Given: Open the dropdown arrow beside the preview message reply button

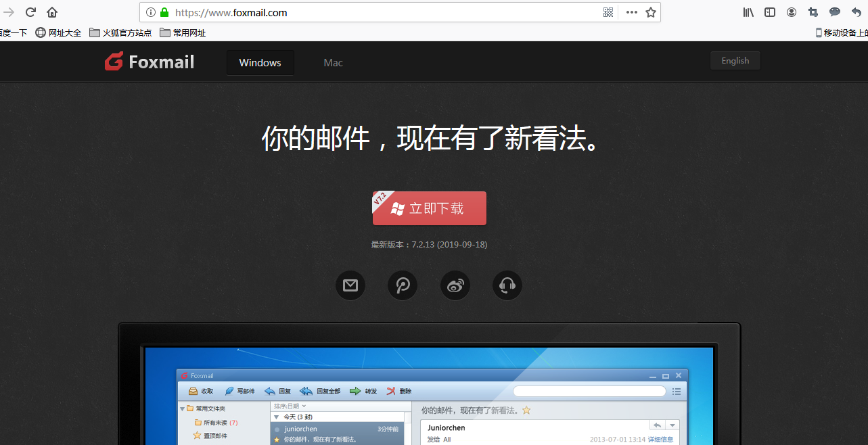Looking at the screenshot, I should (x=672, y=425).
